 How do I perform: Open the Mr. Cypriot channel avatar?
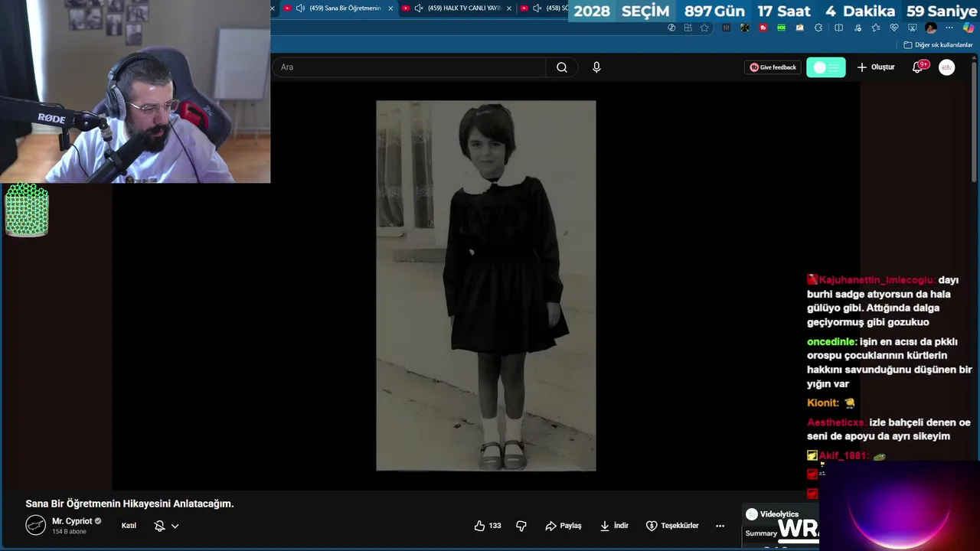click(35, 525)
